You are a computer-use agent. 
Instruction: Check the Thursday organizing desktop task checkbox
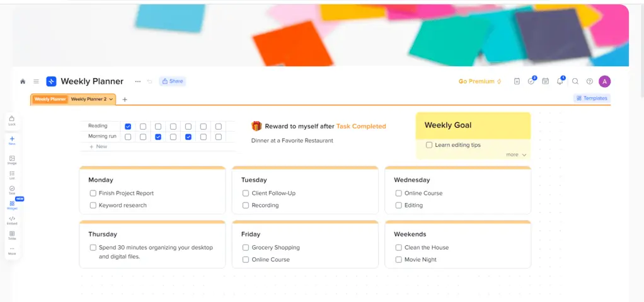click(x=93, y=247)
